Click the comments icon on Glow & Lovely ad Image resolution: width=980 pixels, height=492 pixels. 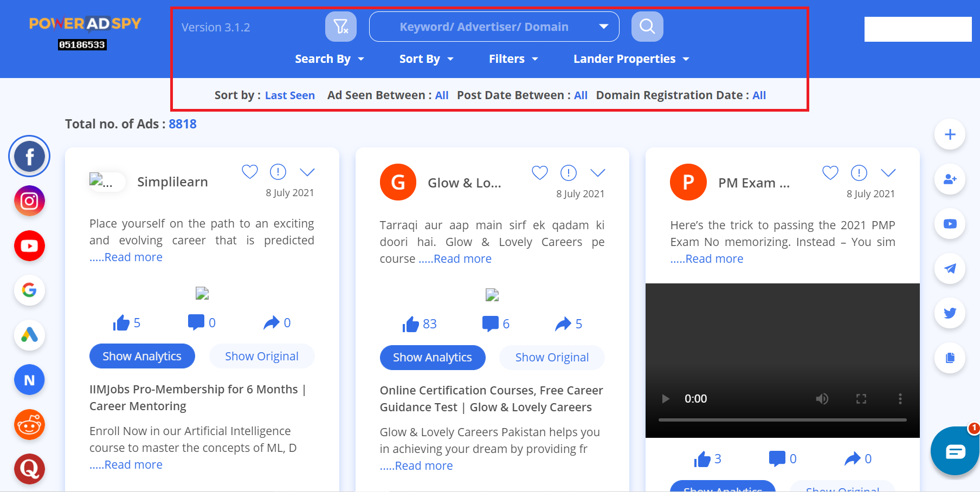tap(491, 324)
